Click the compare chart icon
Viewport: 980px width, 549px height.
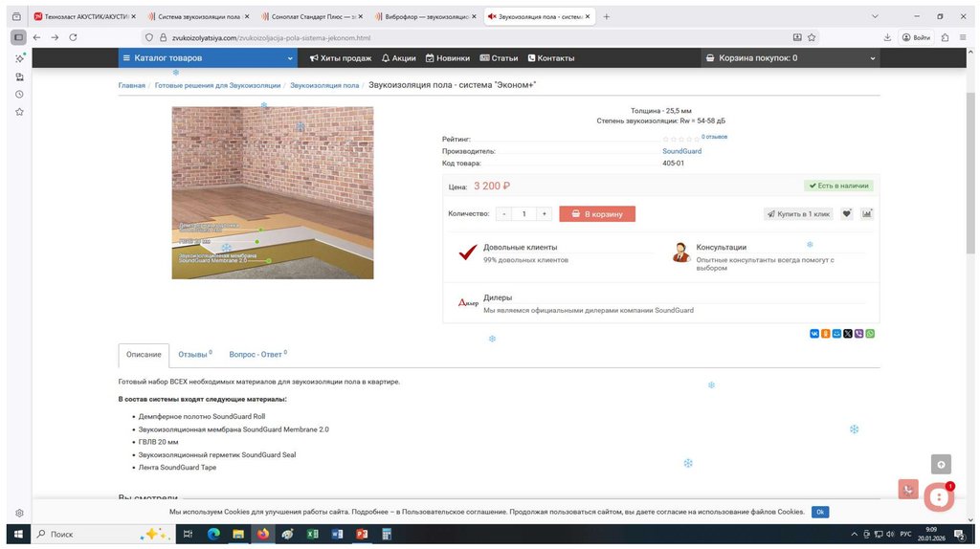pyautogui.click(x=867, y=214)
